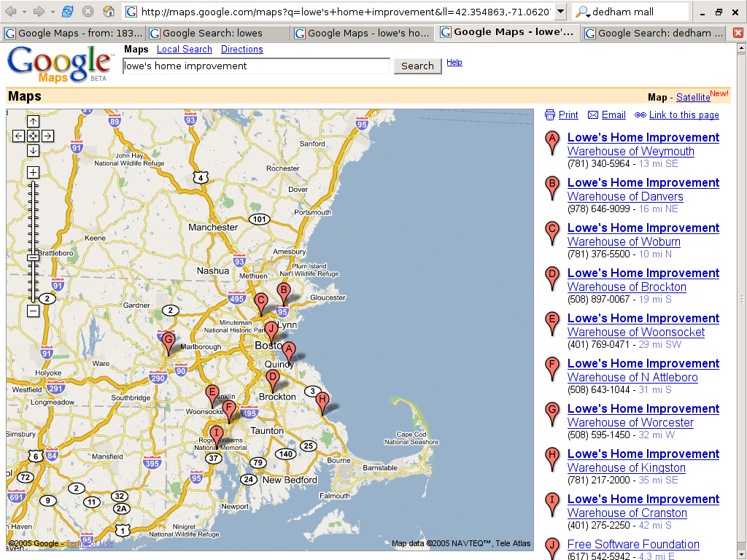The image size is (747, 560).
Task: Open 'Warehouse of Woburn' result link
Action: pyautogui.click(x=624, y=241)
